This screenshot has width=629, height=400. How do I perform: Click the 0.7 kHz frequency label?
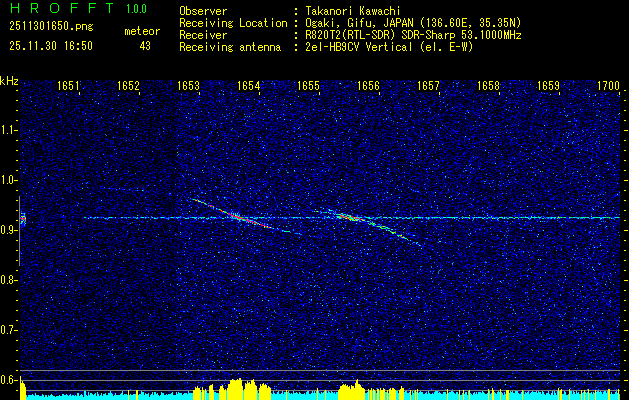8,330
